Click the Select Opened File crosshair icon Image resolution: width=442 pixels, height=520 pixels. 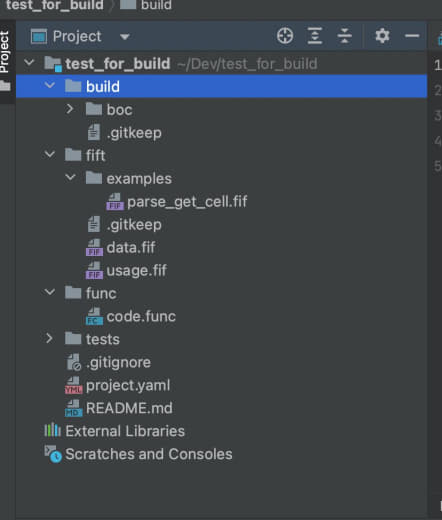point(285,36)
